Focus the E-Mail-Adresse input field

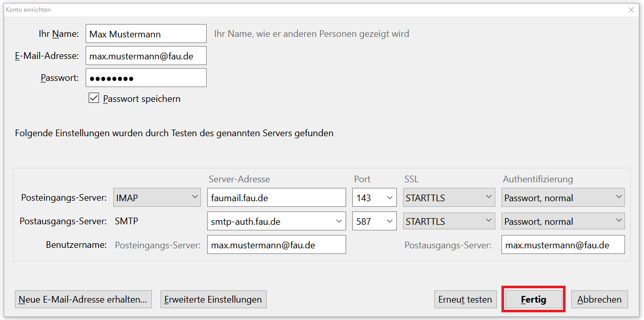(x=146, y=56)
